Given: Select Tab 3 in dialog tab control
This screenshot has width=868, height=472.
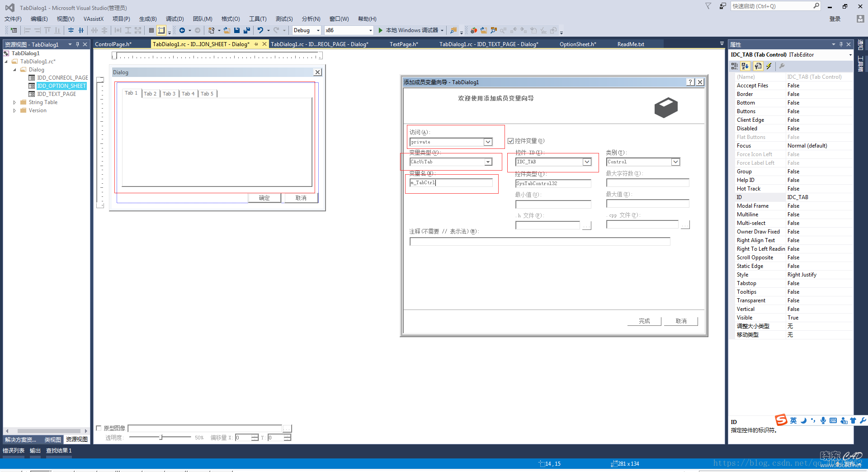Looking at the screenshot, I should (x=169, y=94).
